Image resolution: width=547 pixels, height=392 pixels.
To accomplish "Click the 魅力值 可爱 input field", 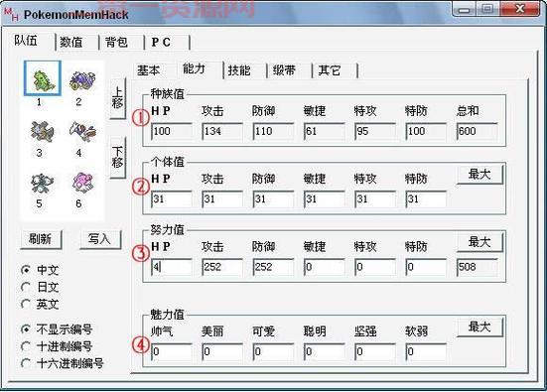I will pyautogui.click(x=274, y=352).
